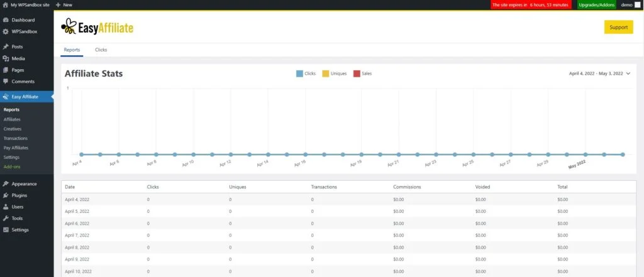Click the plus icon next to New
This screenshot has width=644, height=277.
point(58,5)
